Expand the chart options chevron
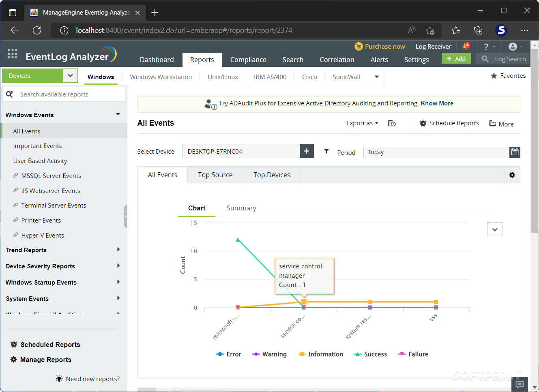 click(x=495, y=229)
